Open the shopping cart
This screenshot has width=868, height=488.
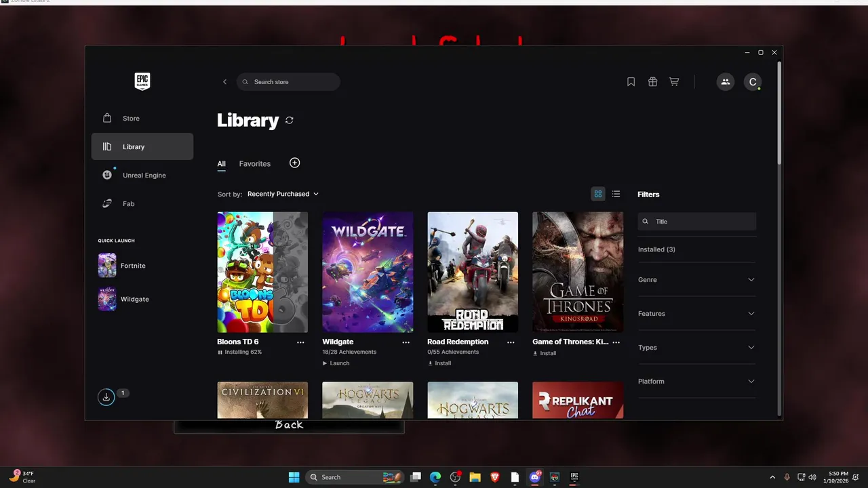tap(674, 82)
